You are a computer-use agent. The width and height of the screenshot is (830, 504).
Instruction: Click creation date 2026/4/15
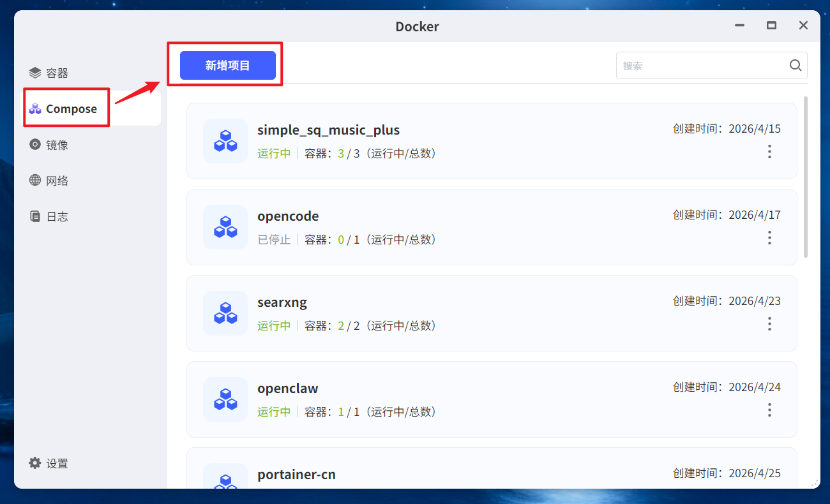click(x=754, y=129)
